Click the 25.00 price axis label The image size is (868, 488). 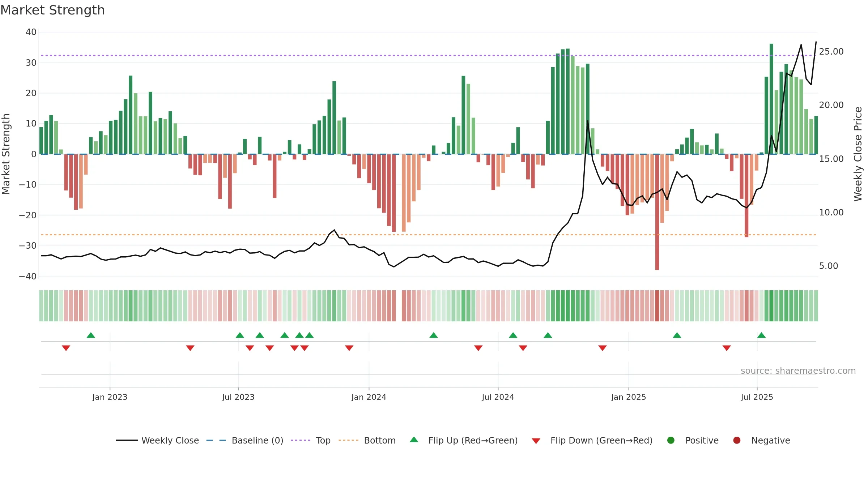tap(831, 51)
